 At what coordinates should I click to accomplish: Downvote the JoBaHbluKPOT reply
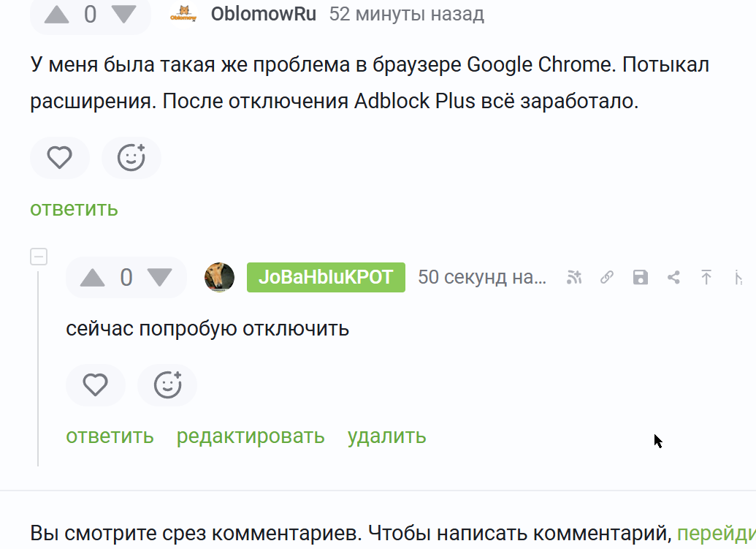[x=159, y=278]
